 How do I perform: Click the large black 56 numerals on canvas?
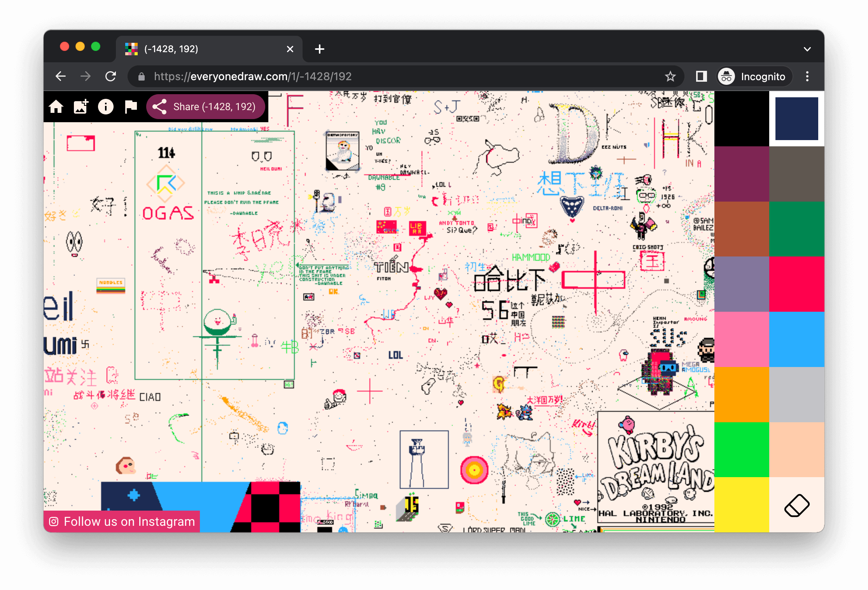[x=495, y=310]
